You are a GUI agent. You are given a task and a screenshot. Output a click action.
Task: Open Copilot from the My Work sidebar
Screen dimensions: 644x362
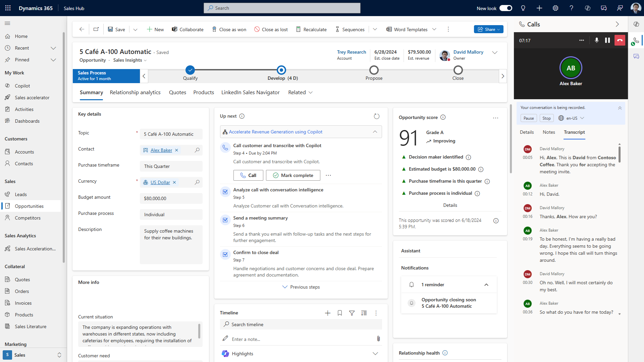coord(22,85)
